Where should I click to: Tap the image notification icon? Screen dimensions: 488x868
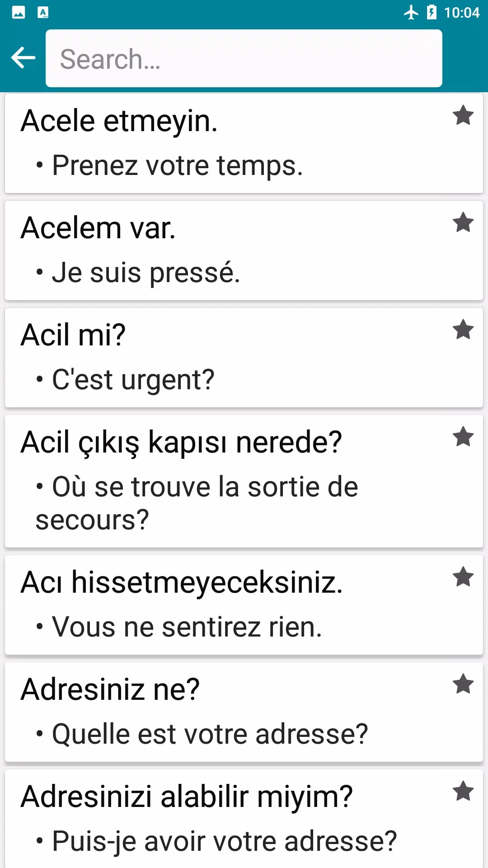click(19, 13)
